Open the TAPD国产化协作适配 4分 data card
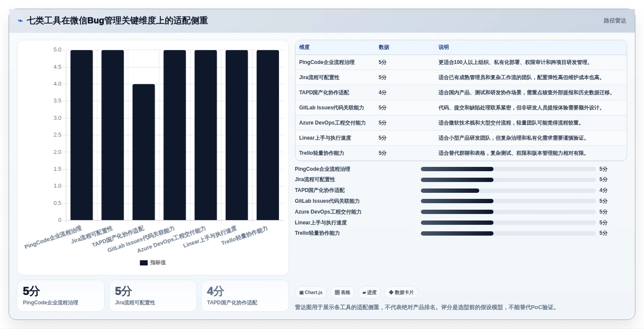 coord(245,296)
